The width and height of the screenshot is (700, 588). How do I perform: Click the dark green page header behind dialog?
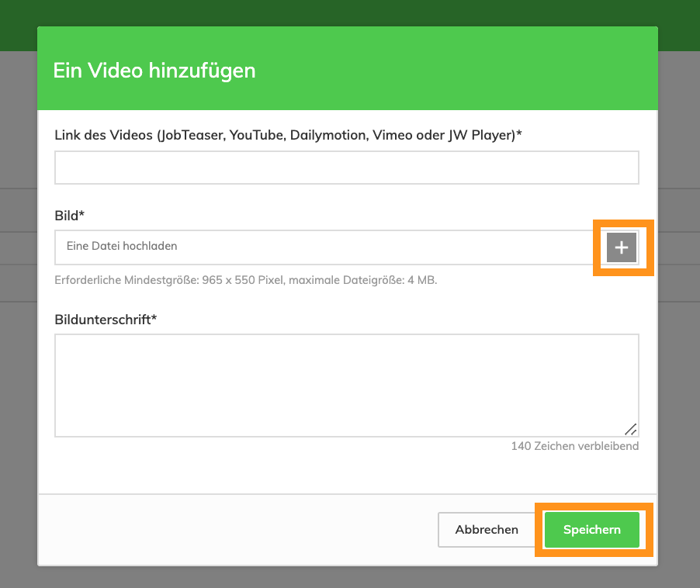pos(349,12)
